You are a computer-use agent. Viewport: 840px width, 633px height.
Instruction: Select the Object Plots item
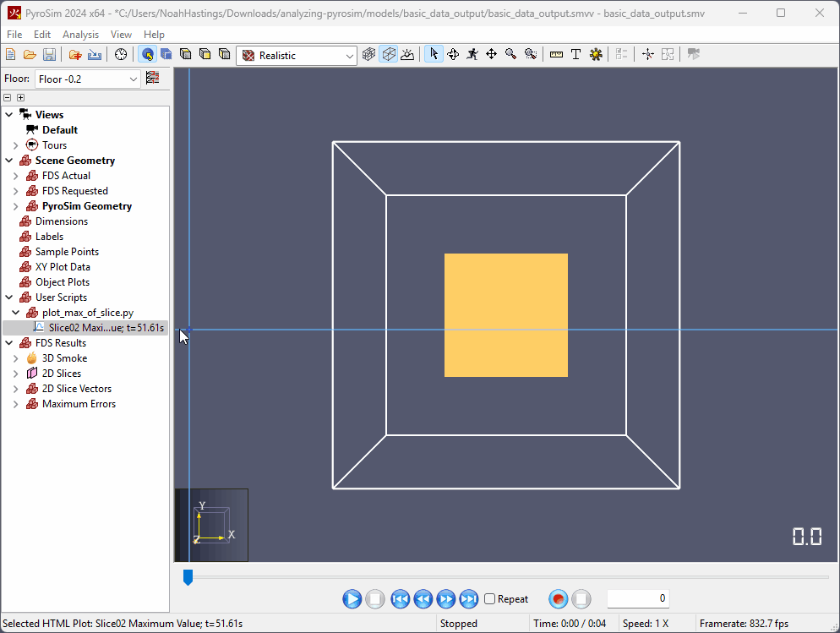pos(63,282)
